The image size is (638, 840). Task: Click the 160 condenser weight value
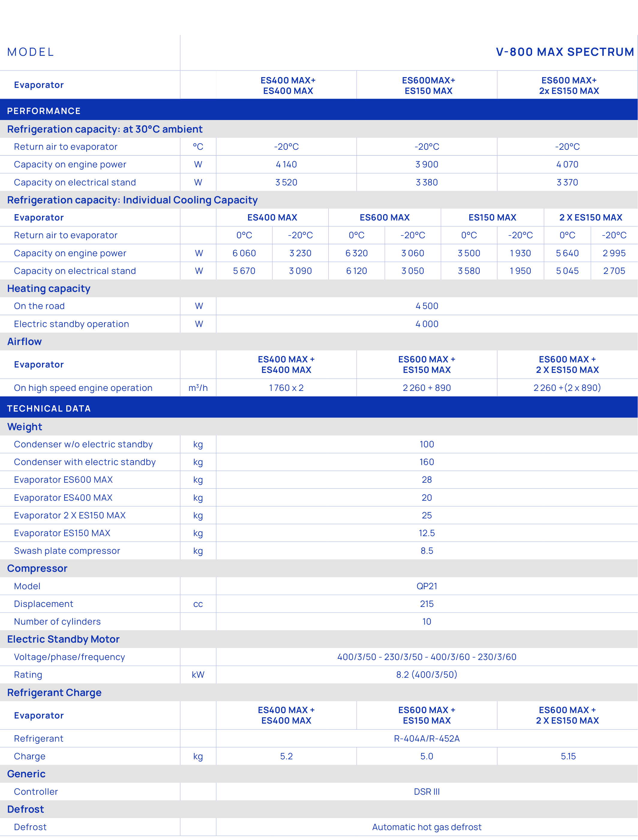[x=427, y=462]
